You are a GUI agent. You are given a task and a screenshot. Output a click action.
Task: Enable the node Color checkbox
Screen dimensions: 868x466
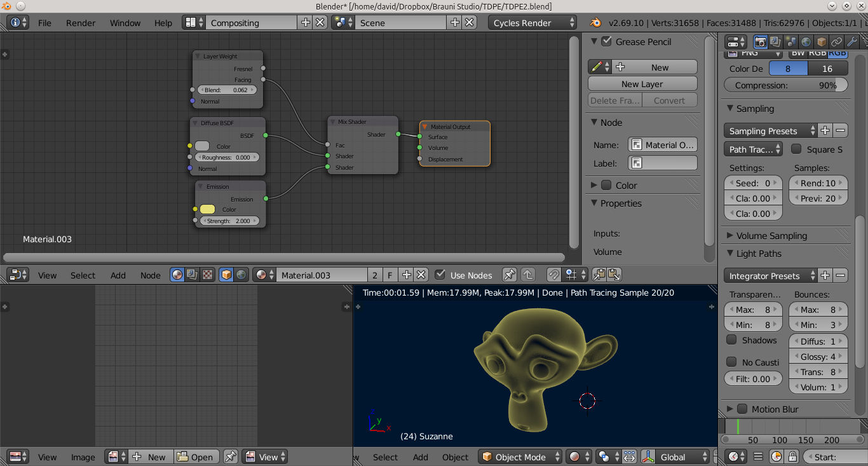[x=606, y=185]
